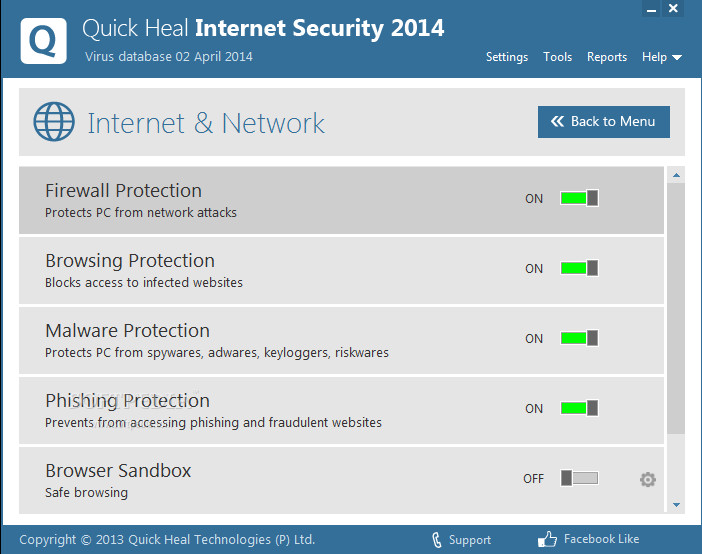Open the Reports menu
The image size is (702, 554).
(607, 57)
